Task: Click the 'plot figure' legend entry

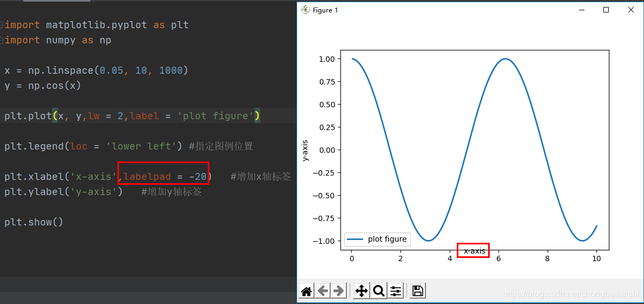Action: tap(377, 238)
